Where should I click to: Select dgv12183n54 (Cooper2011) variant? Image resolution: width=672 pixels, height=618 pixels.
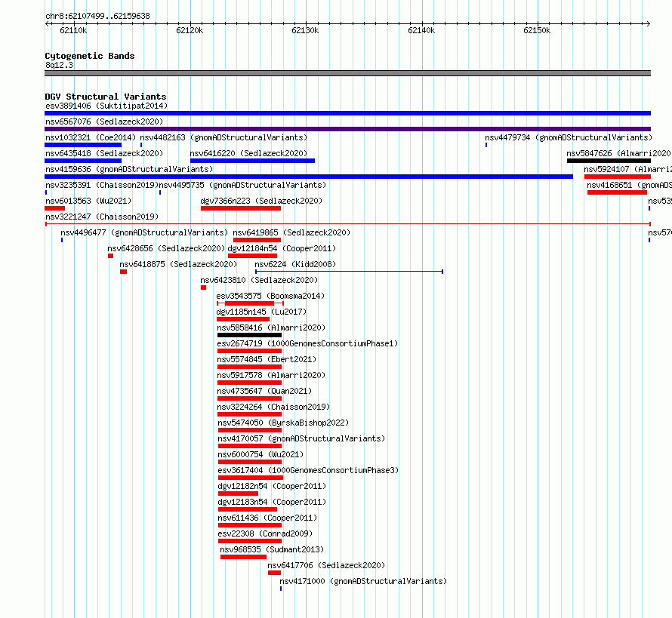(x=272, y=502)
